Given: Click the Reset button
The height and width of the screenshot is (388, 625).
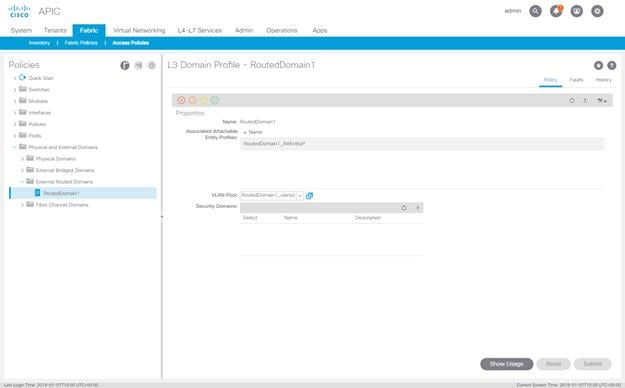Looking at the screenshot, I should tap(553, 364).
